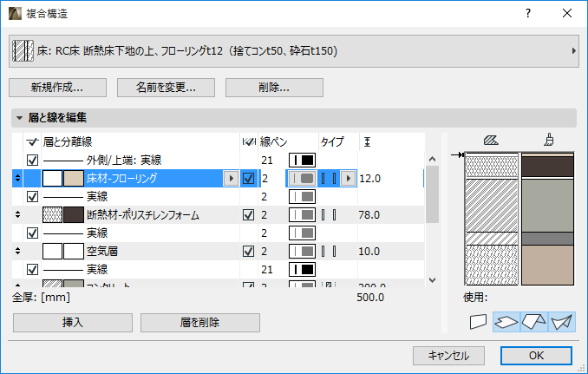The image size is (588, 374).
Task: Select the 空気層 layer name
Action: click(x=102, y=252)
